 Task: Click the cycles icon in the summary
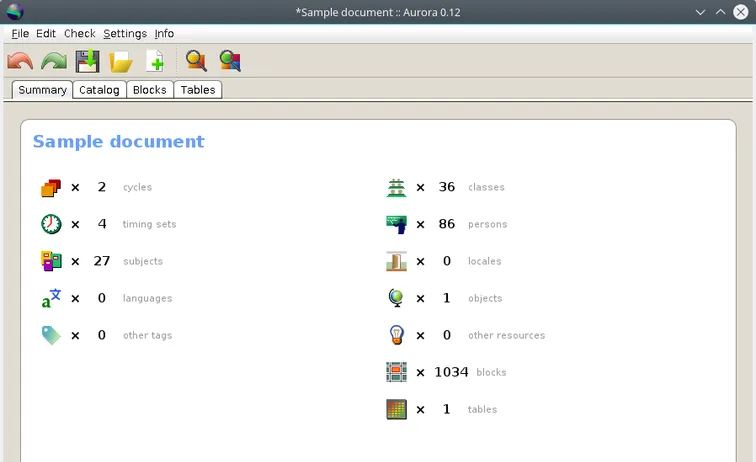click(x=51, y=187)
